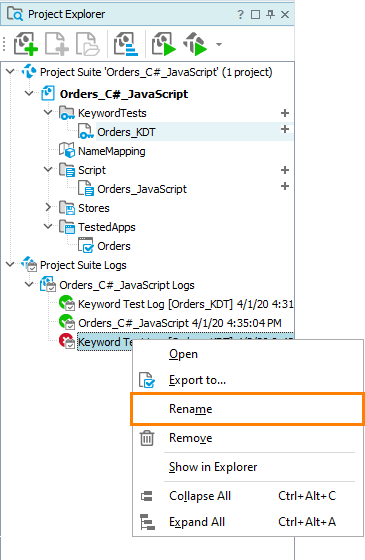Screen dimensions: 365x560
Task: Click the green passed Keyword Test Log icon
Action: pos(67,303)
